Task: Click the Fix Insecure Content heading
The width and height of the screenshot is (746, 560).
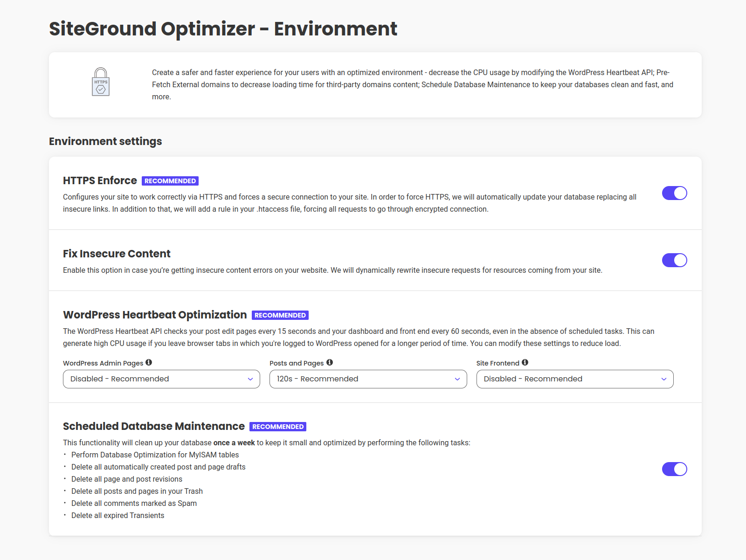Action: pos(117,254)
